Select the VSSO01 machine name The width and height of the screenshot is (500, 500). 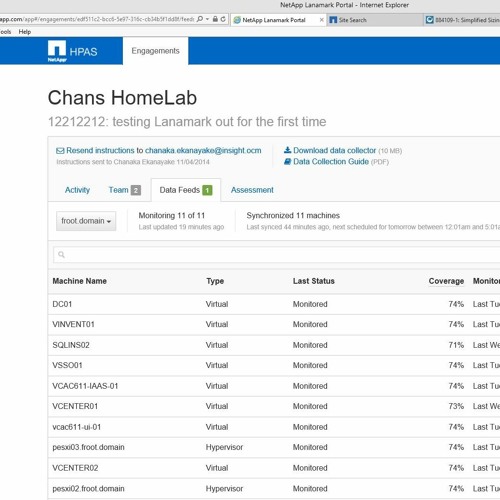(67, 365)
